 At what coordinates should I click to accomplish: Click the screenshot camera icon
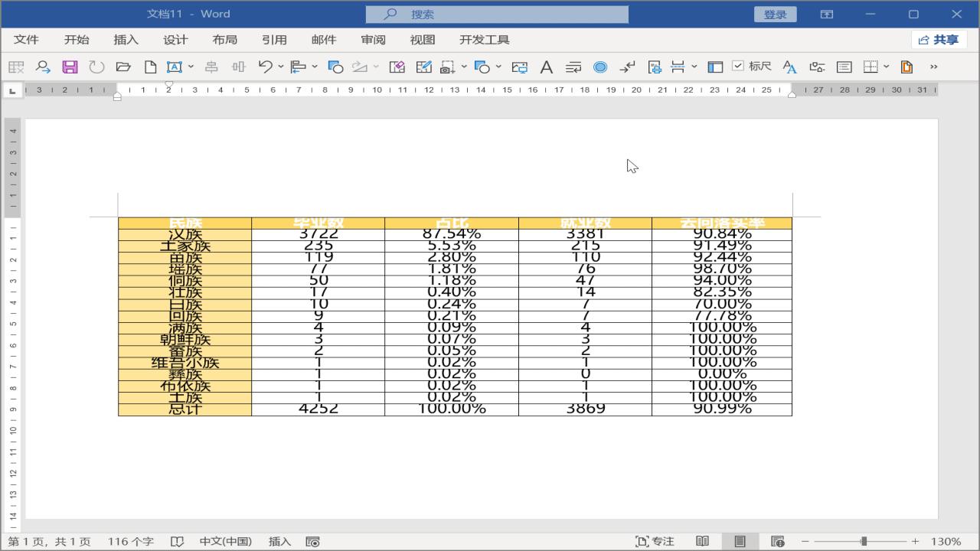pos(448,67)
